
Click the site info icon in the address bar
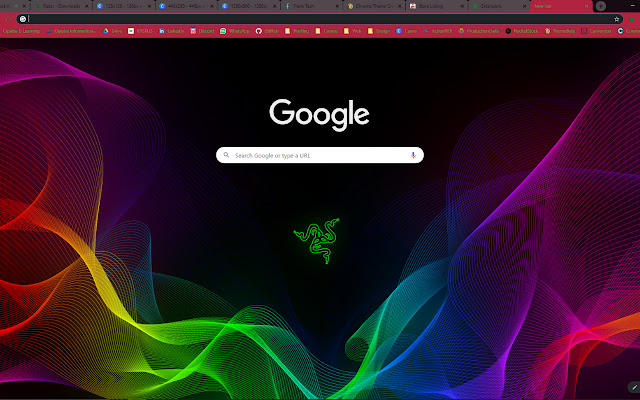[x=23, y=19]
